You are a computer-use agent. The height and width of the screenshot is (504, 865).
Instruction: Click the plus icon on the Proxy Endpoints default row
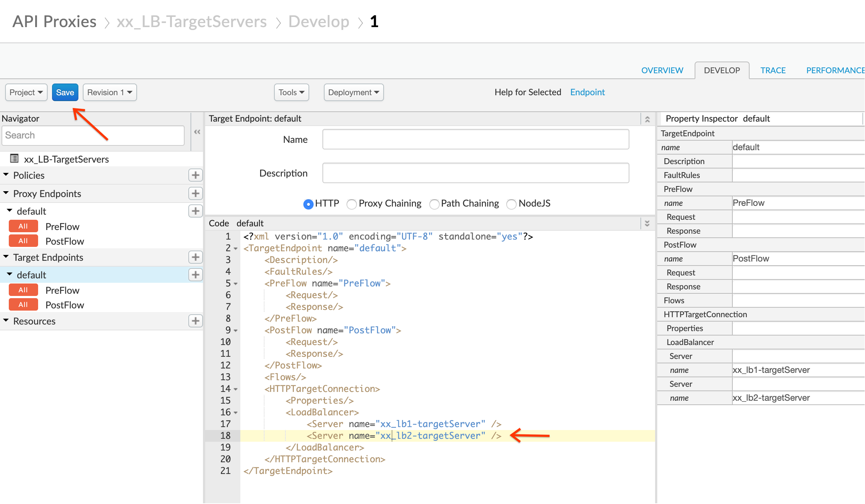tap(196, 211)
